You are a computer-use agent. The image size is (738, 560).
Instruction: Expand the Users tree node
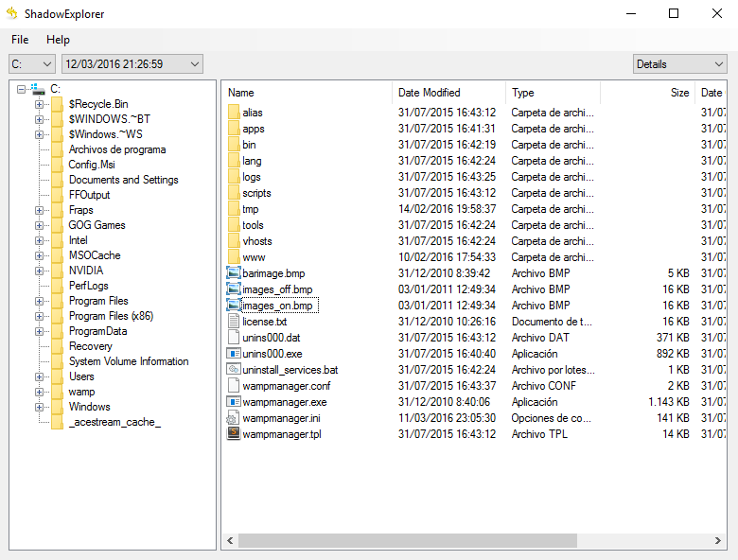tap(39, 376)
